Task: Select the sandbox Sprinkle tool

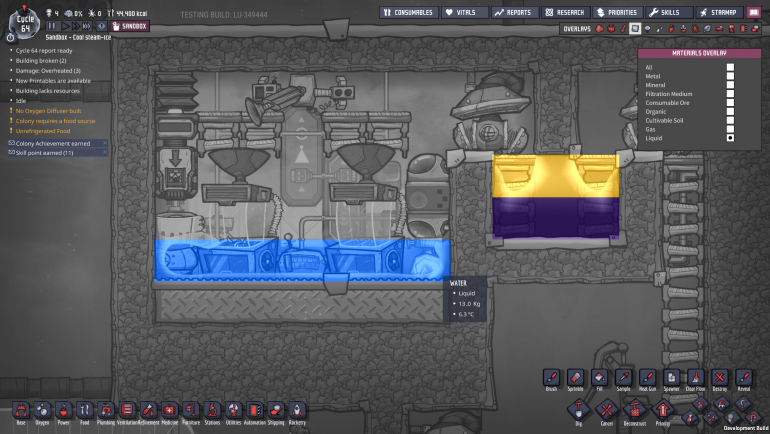Action: click(576, 378)
